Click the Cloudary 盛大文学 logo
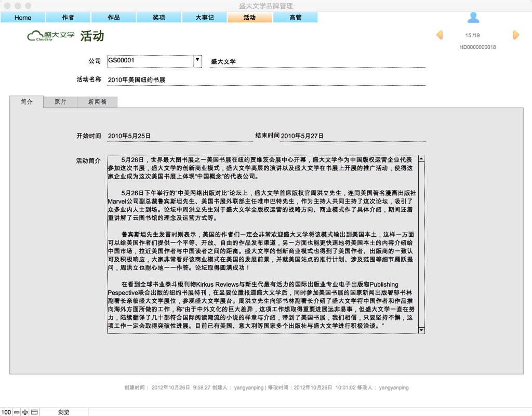Screen dimensions: 532x416 (x=50, y=36)
